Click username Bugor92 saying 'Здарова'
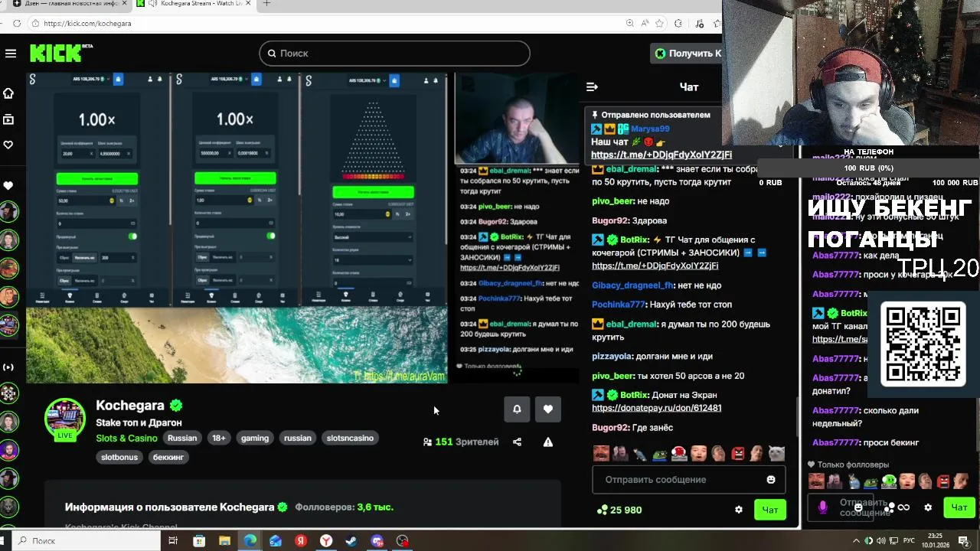980x551 pixels. coord(610,220)
